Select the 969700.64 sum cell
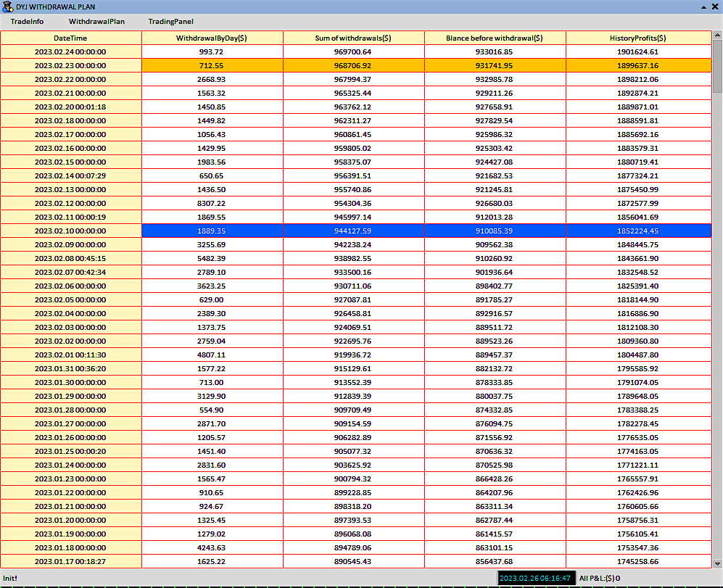This screenshot has height=588, width=723. click(x=353, y=51)
